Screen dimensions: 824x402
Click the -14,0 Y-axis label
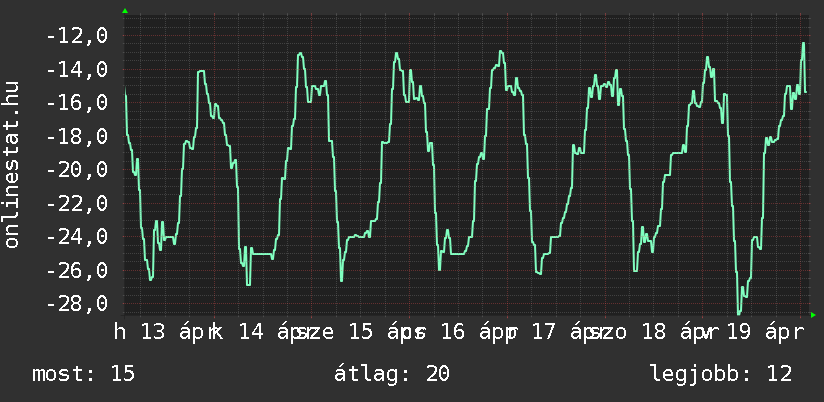coord(76,70)
